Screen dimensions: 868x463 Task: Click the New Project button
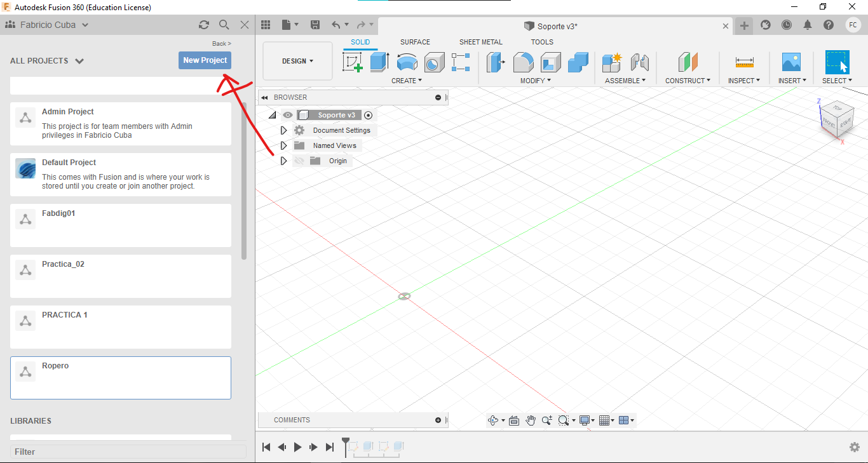pyautogui.click(x=205, y=60)
